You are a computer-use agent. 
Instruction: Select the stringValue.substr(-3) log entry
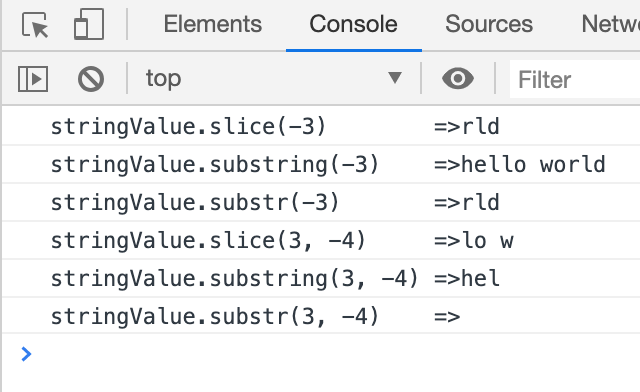321,202
